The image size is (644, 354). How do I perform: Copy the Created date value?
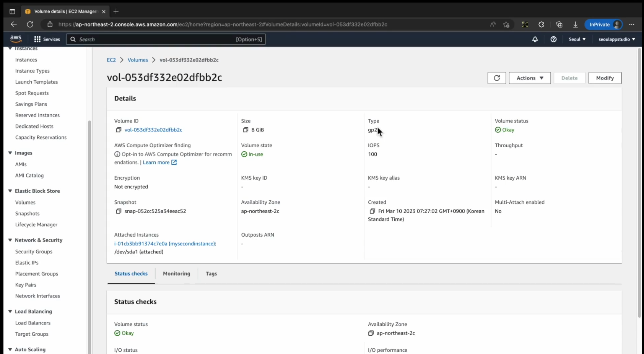click(372, 211)
